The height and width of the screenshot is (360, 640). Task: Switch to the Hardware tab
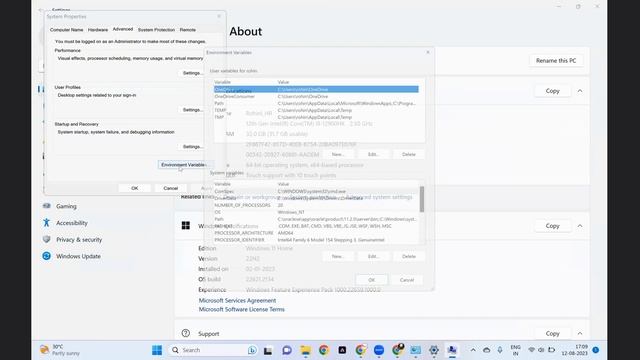click(x=98, y=30)
